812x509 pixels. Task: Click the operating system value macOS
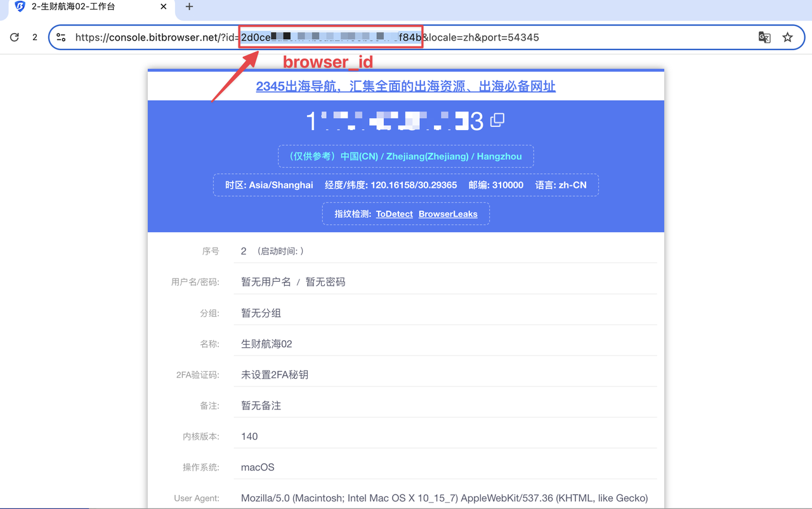click(x=258, y=467)
